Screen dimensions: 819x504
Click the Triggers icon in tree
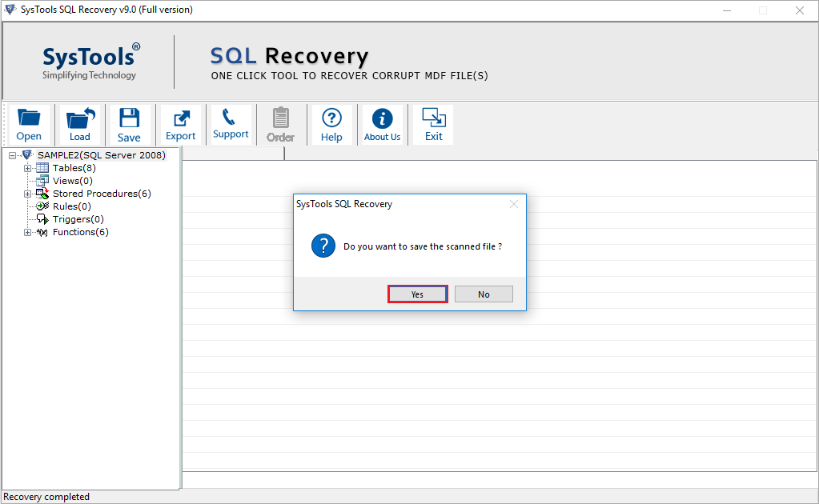42,219
